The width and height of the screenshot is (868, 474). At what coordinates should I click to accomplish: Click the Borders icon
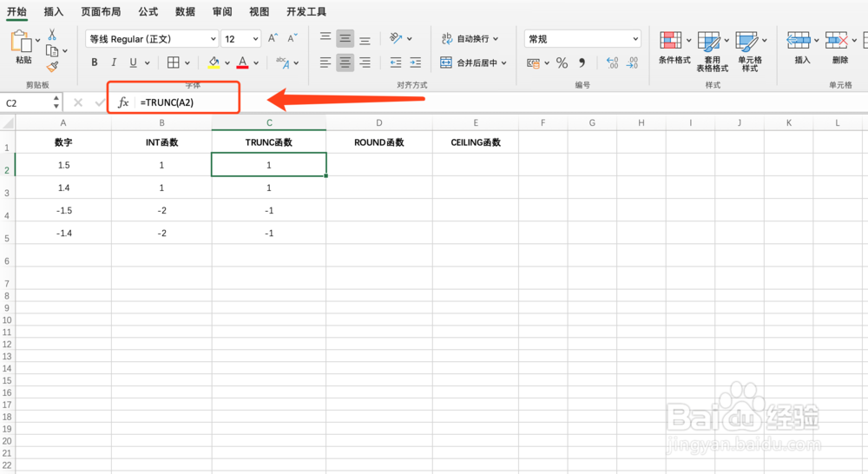tap(174, 63)
